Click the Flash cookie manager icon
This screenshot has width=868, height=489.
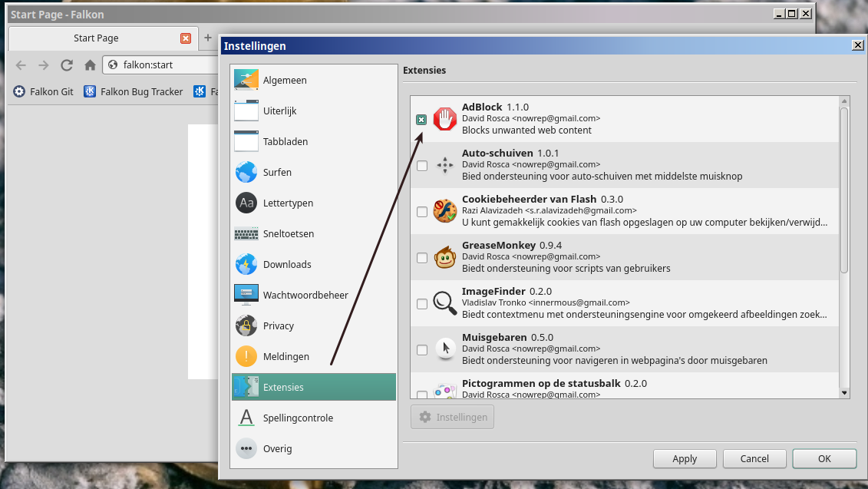pyautogui.click(x=444, y=211)
